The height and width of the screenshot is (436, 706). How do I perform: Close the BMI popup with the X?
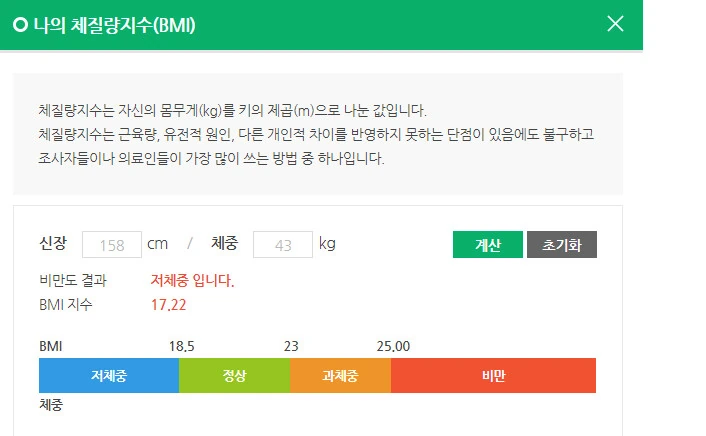point(615,23)
